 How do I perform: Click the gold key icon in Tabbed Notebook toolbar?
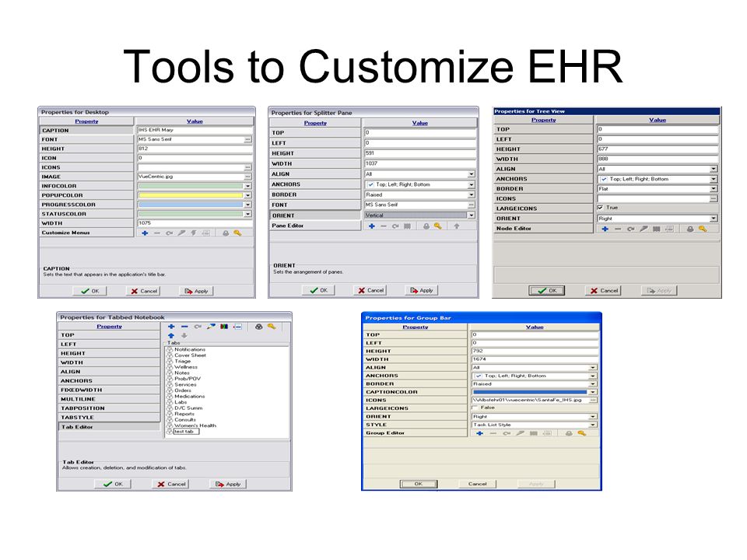pos(272,327)
